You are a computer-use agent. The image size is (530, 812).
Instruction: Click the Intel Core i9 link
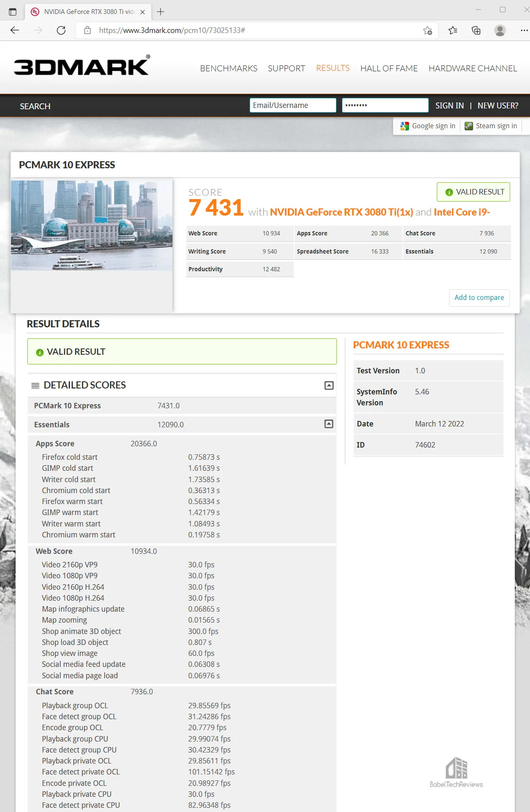(x=462, y=212)
